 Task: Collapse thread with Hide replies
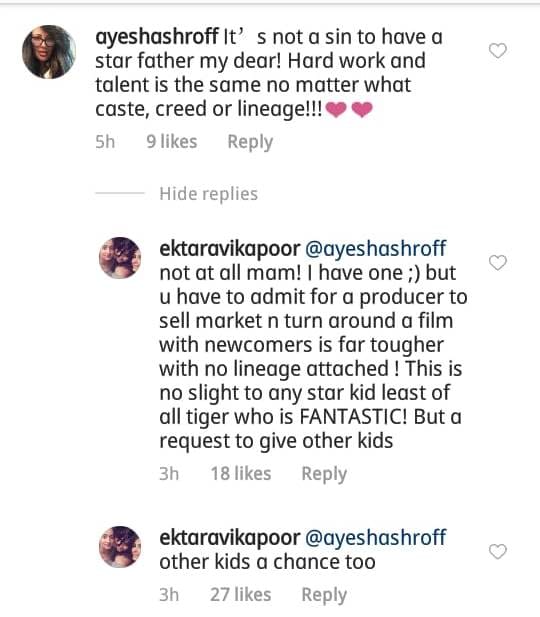click(209, 194)
